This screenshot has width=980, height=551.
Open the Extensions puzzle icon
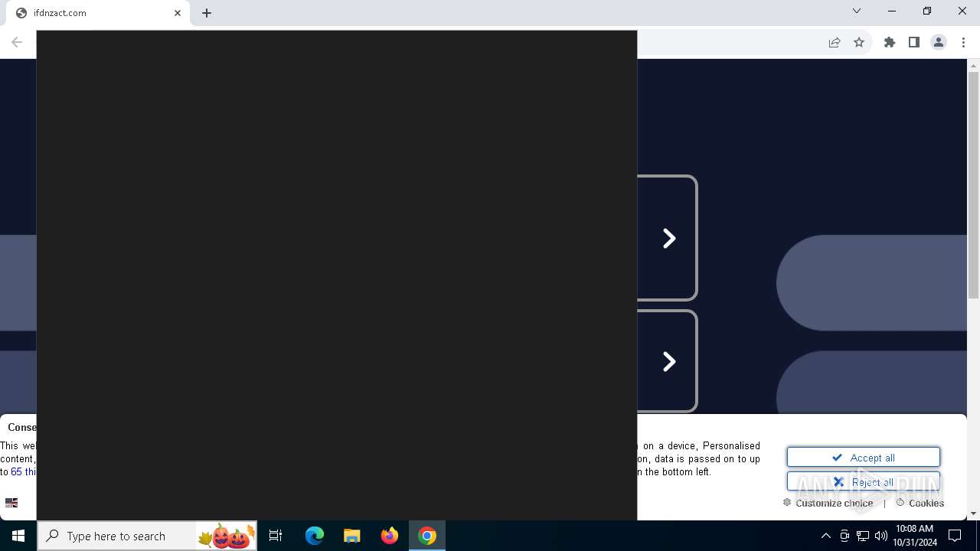pyautogui.click(x=890, y=42)
